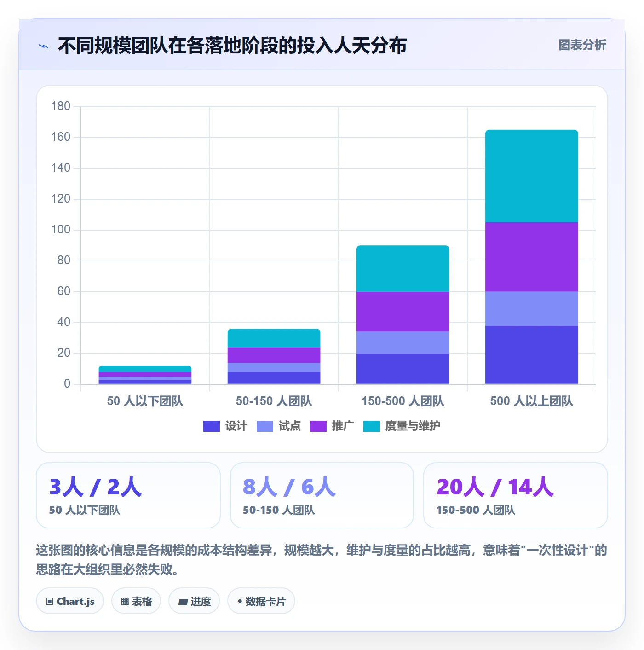
Task: Click the dark-blue 设计 segment of 500 人以上团队 bar
Action: click(x=532, y=355)
